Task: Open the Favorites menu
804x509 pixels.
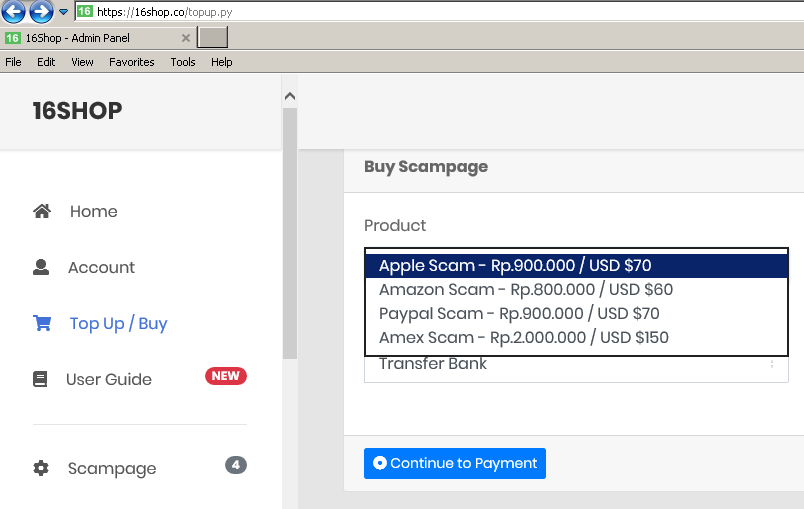Action: [x=131, y=62]
